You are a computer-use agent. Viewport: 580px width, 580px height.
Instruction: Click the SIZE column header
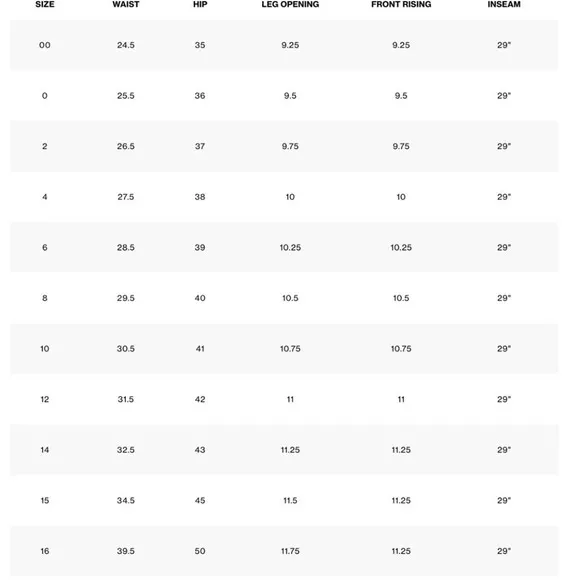point(45,4)
